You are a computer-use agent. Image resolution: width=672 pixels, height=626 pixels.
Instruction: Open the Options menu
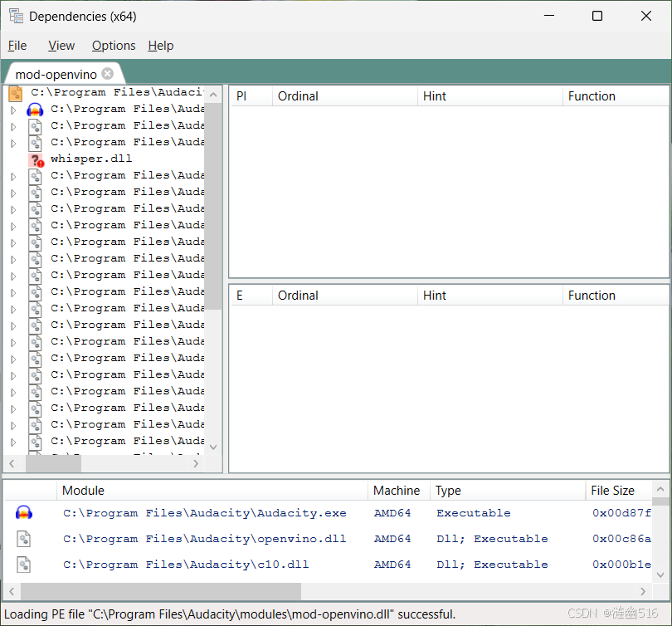114,46
